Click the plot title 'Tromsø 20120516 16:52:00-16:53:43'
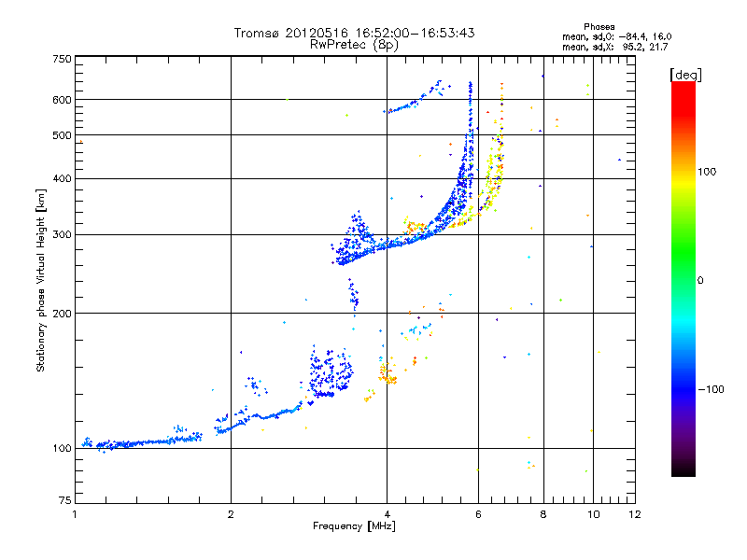747x560 pixels. pos(354,33)
